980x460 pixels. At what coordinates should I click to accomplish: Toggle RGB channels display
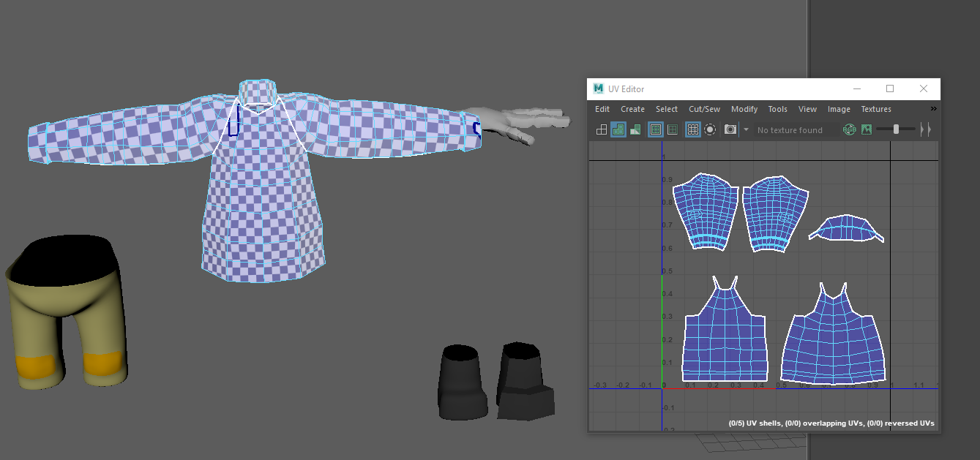point(849,129)
